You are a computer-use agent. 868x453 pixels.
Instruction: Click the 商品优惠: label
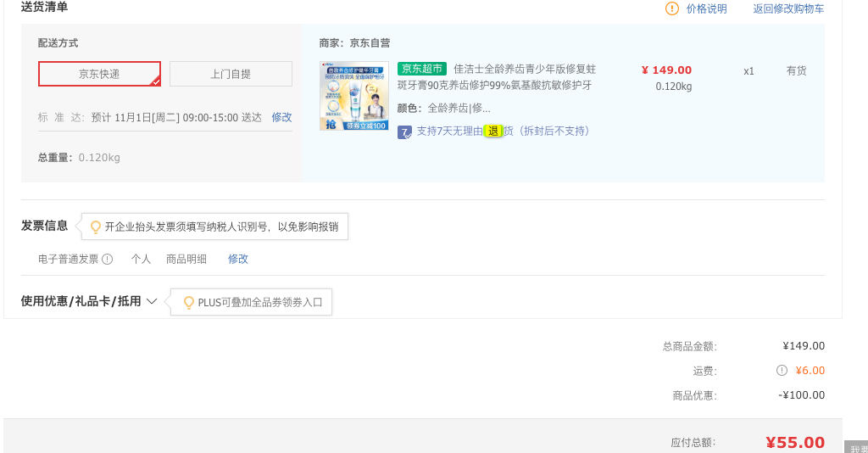(695, 396)
